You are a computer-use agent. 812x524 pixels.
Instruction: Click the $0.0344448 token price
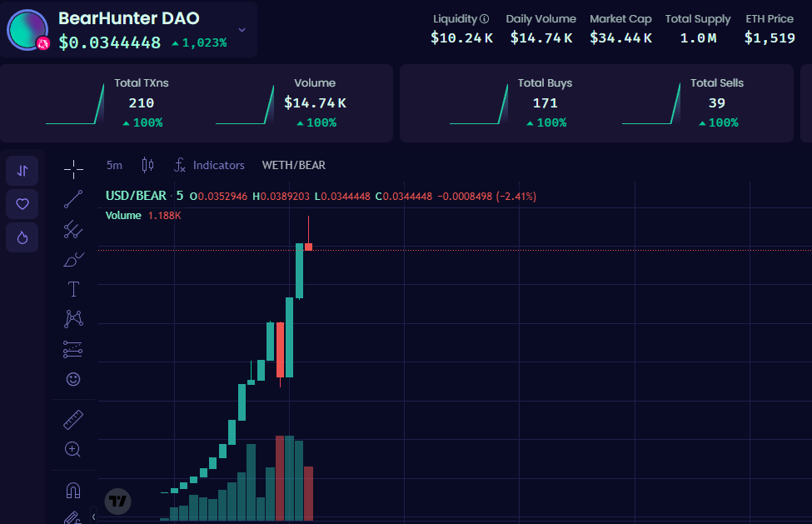[x=109, y=42]
